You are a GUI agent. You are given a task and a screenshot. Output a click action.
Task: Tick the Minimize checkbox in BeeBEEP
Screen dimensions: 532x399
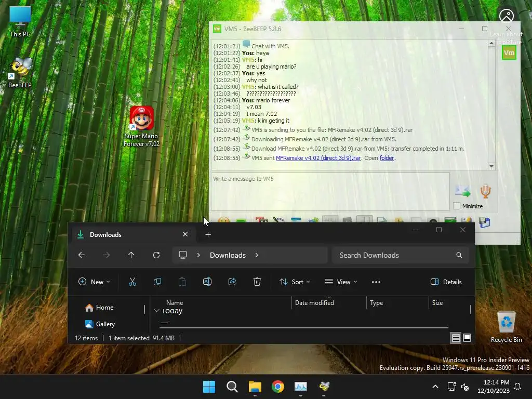(457, 206)
